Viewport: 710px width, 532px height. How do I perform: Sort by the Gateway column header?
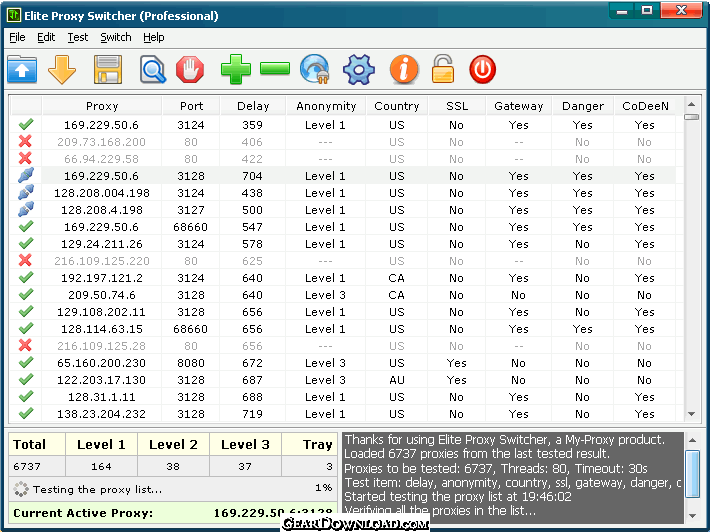[518, 106]
